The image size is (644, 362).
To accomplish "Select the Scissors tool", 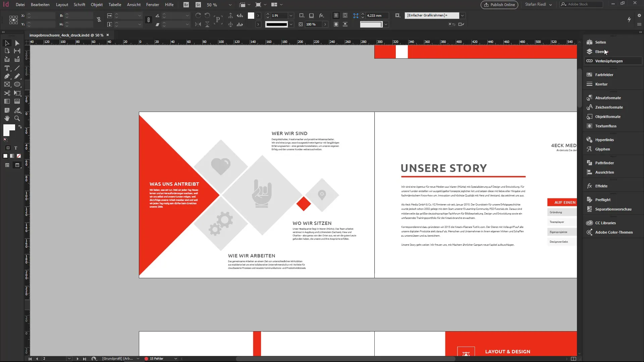I will click(x=7, y=93).
